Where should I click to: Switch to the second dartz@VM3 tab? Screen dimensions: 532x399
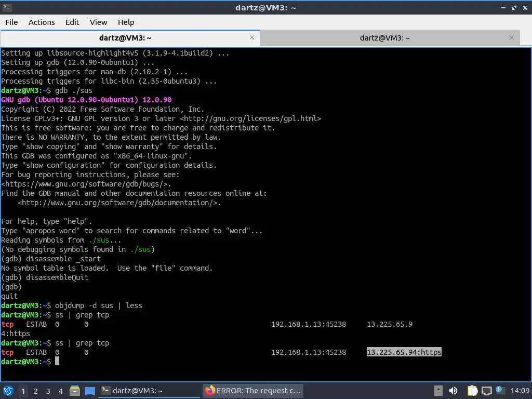point(390,38)
